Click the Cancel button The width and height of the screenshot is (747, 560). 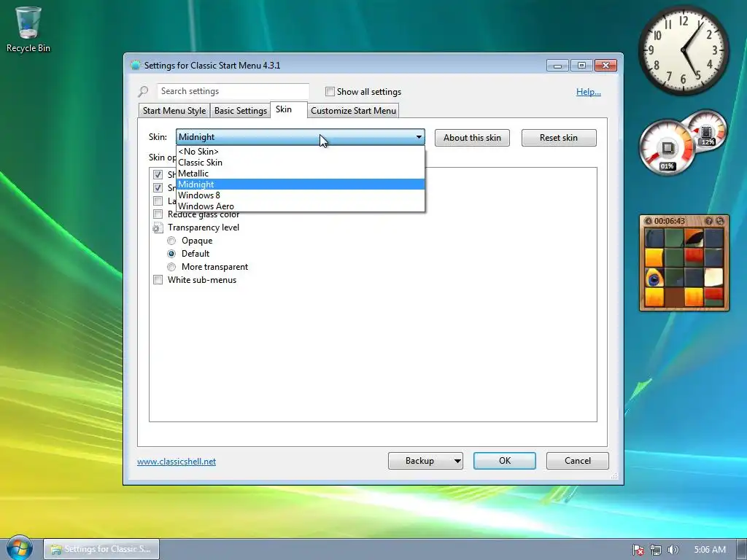coord(578,461)
